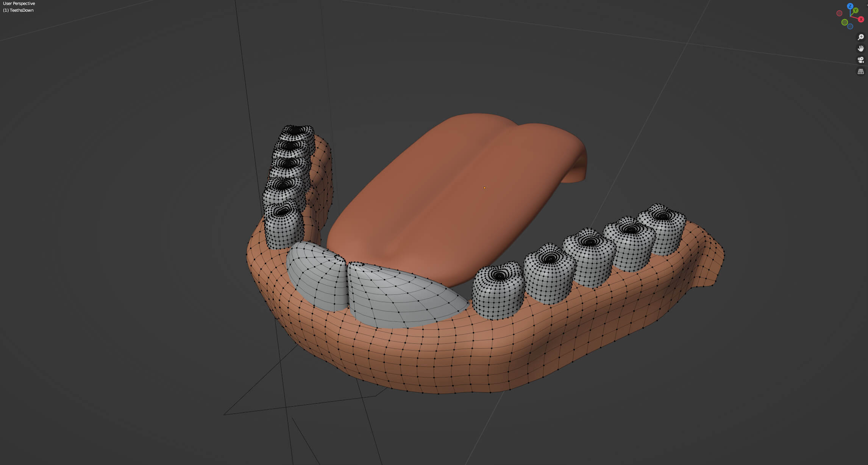Toggle camera view with the camera icon
868x465 pixels.
(x=861, y=60)
